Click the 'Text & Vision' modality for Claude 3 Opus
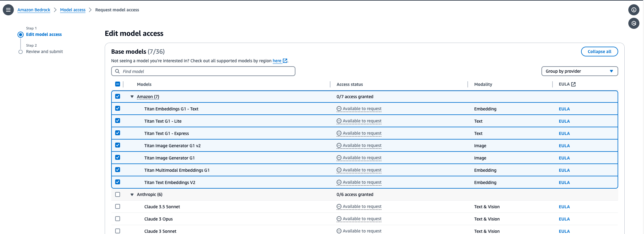 pos(487,219)
